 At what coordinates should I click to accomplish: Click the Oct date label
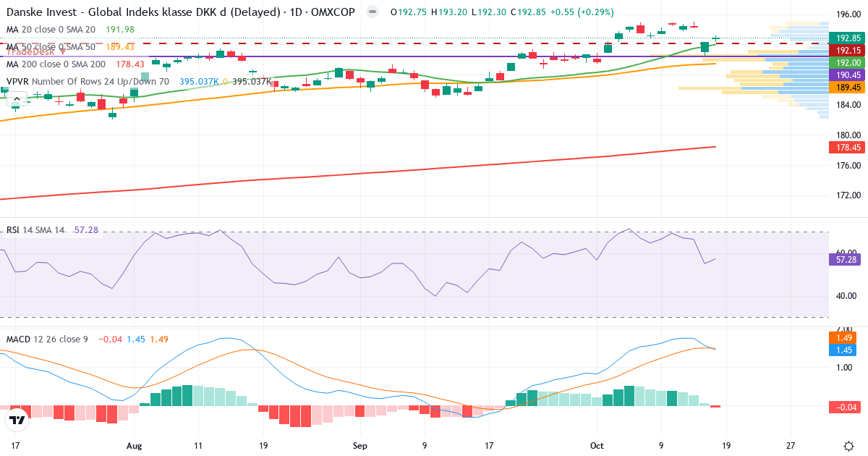[x=597, y=446]
